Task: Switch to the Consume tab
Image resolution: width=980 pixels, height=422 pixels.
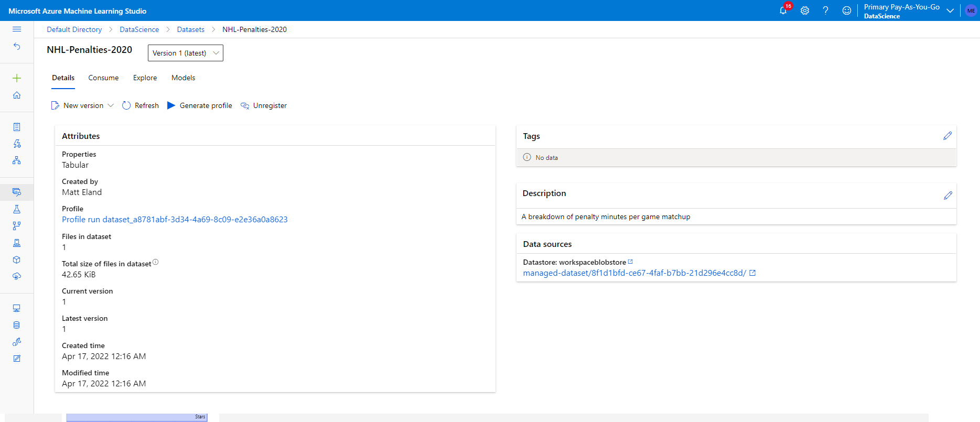Action: point(103,78)
